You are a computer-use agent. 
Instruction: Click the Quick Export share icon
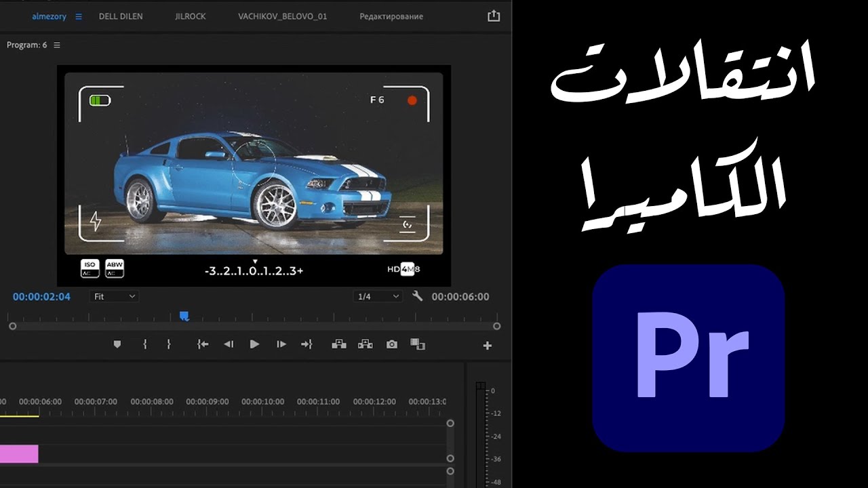pos(494,16)
